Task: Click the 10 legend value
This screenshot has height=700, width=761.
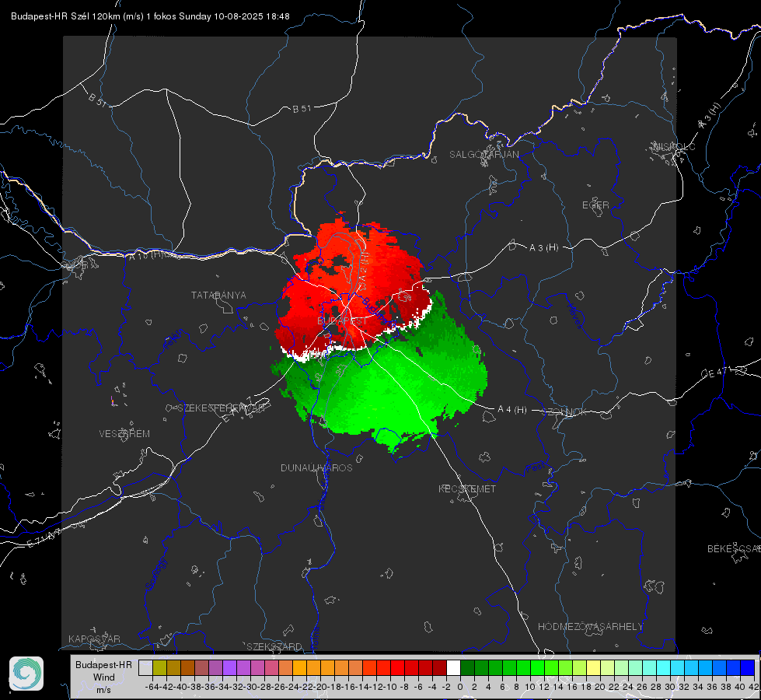Action: [530, 687]
